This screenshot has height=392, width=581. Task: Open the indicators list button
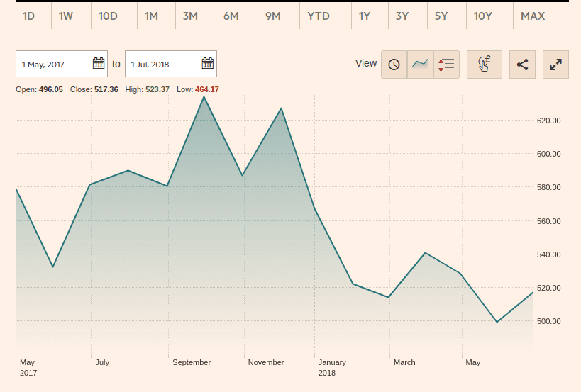[x=446, y=65]
